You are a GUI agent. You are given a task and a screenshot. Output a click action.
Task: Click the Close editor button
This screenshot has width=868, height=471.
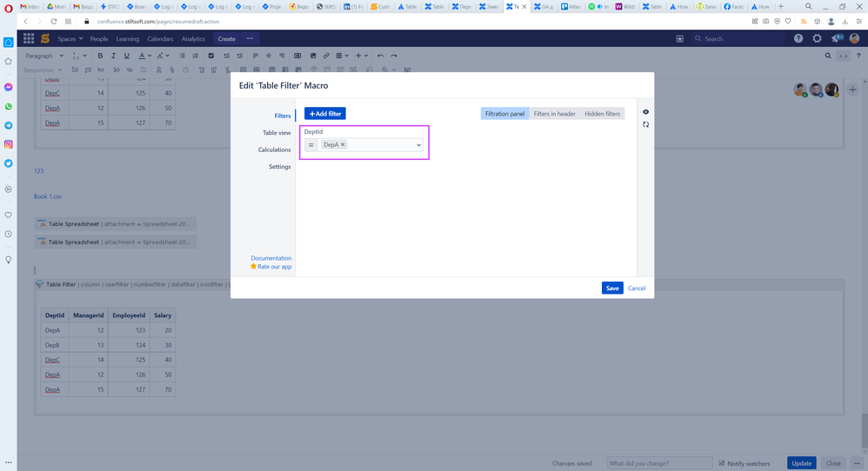point(833,463)
